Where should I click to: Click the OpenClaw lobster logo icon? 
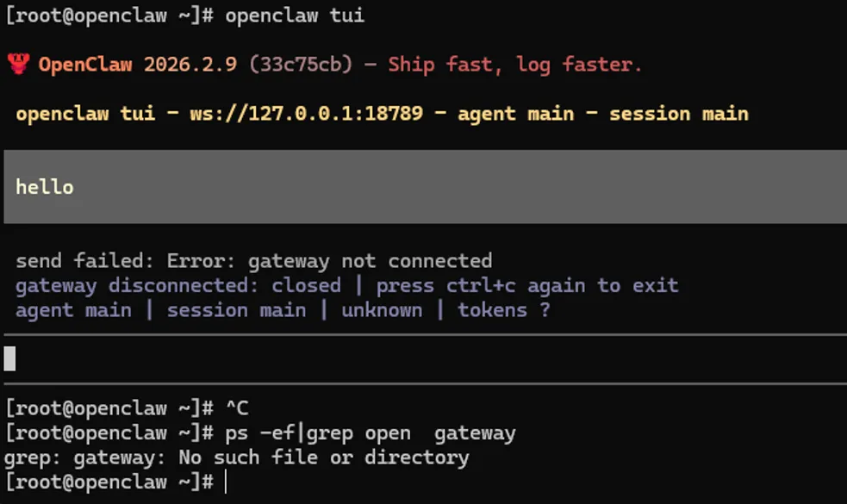point(18,65)
